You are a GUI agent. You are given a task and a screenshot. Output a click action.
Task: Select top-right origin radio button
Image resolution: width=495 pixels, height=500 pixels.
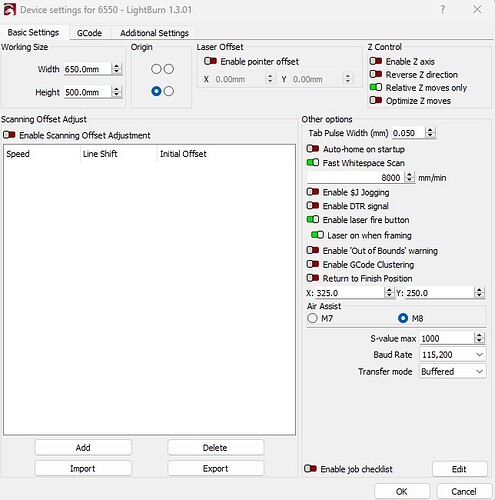click(169, 69)
